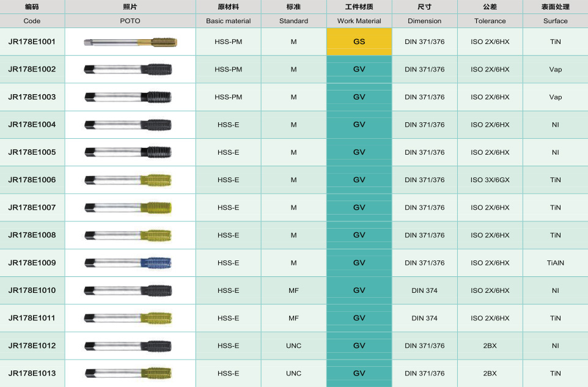Click the Surface column header
This screenshot has width=588, height=387.
tap(555, 21)
